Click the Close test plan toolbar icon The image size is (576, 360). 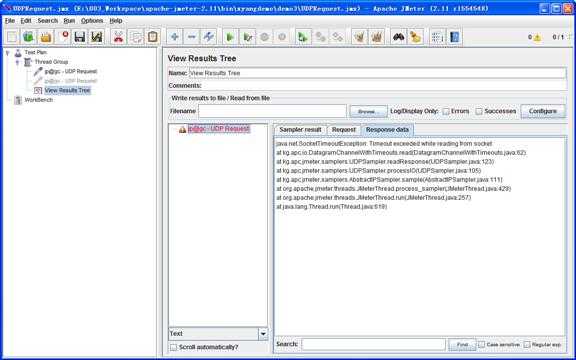(x=63, y=37)
